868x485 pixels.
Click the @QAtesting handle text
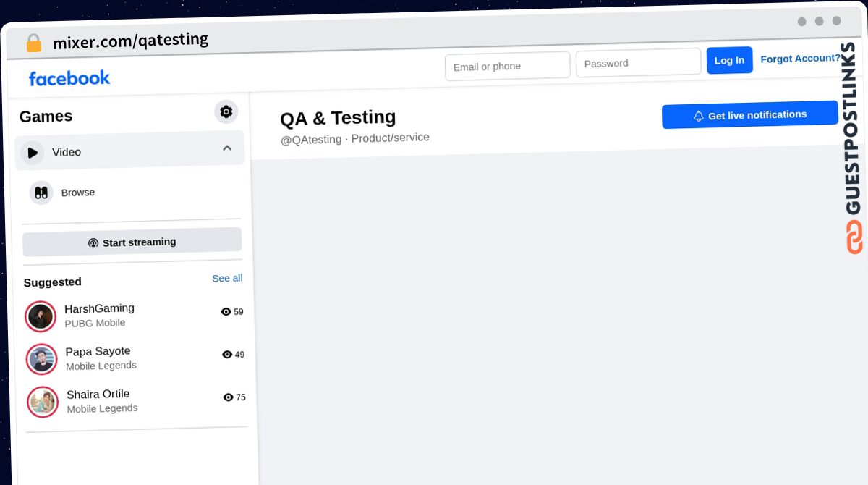(311, 139)
